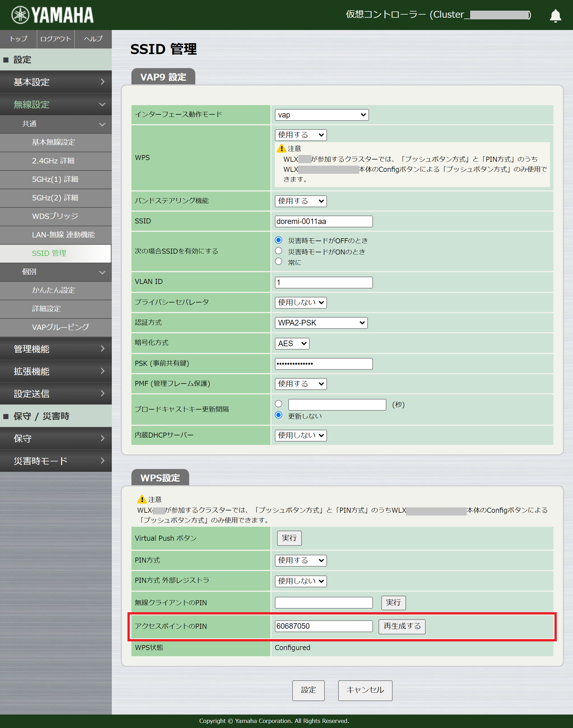Expand the 保守 chevron arrow

(x=102, y=438)
